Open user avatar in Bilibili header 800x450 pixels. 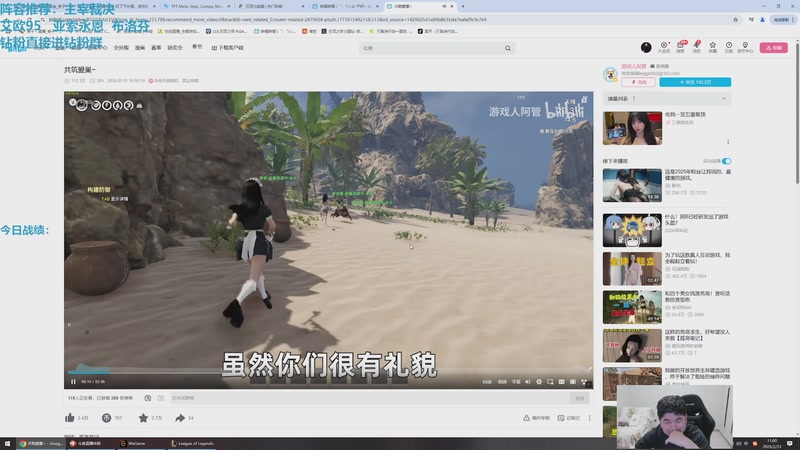(646, 47)
